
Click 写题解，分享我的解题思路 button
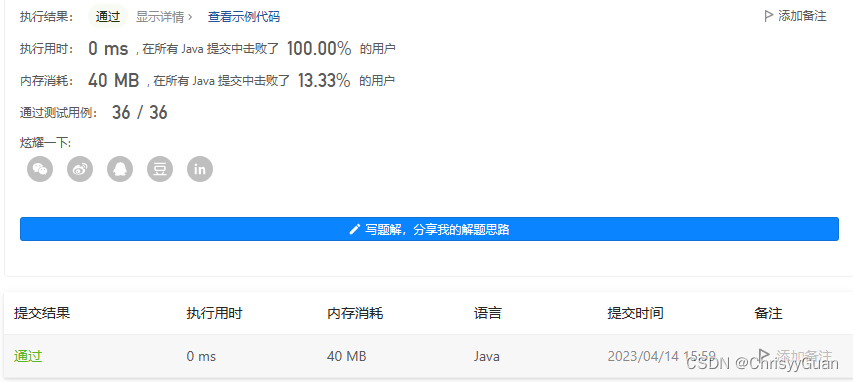tap(429, 229)
